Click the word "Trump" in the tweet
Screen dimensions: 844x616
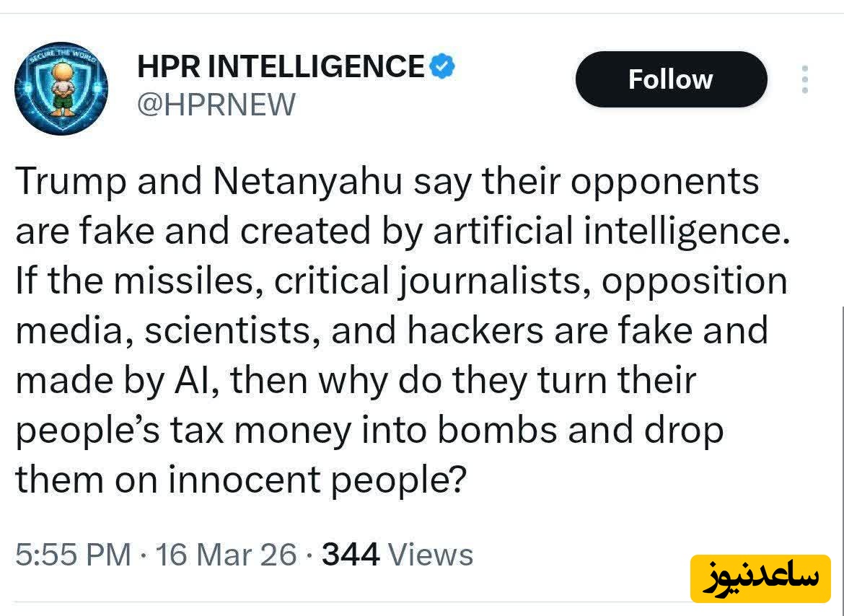tap(70, 181)
